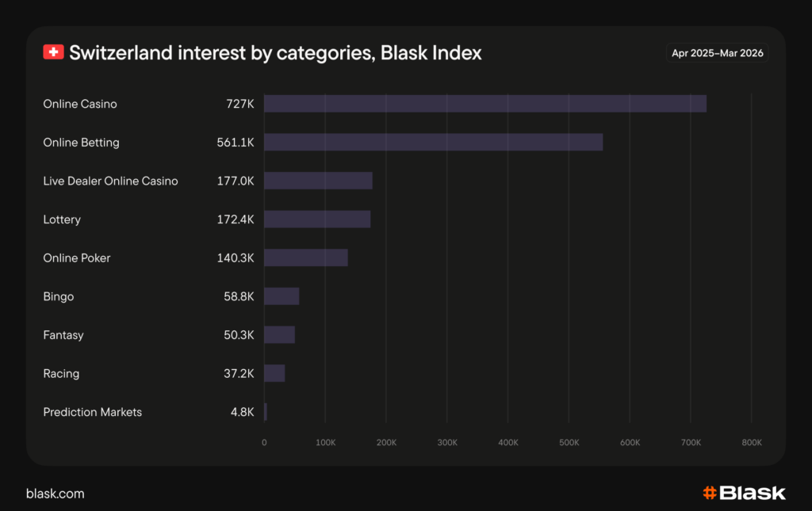This screenshot has width=812, height=511.
Task: Click the Online Betting bar
Action: click(x=433, y=143)
